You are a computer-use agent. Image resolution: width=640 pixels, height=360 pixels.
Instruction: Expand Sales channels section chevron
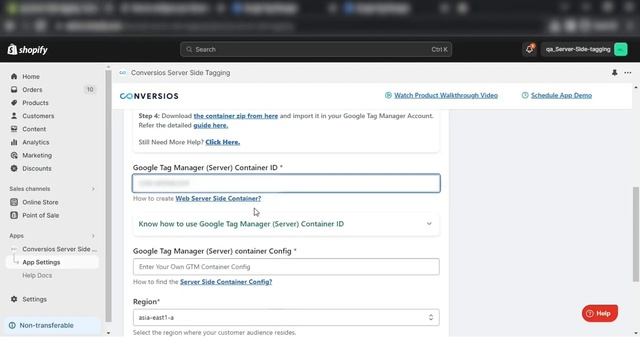point(93,189)
